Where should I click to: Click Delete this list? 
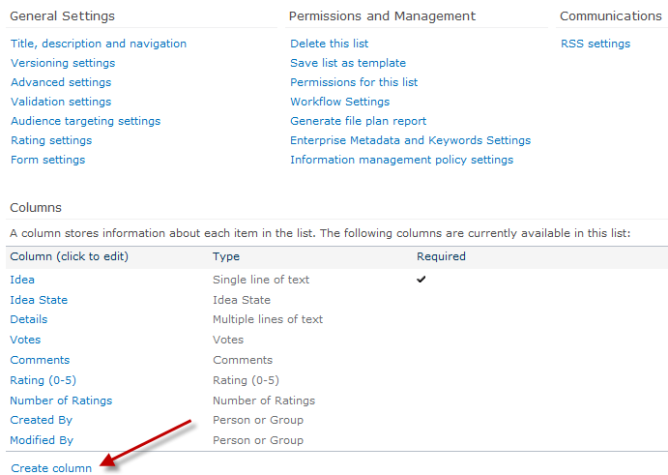coord(331,44)
